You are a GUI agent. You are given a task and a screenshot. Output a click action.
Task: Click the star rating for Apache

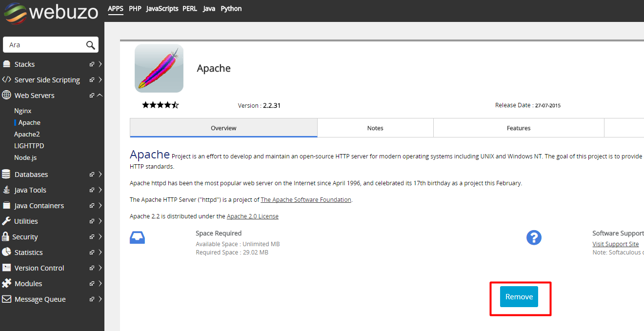click(161, 105)
